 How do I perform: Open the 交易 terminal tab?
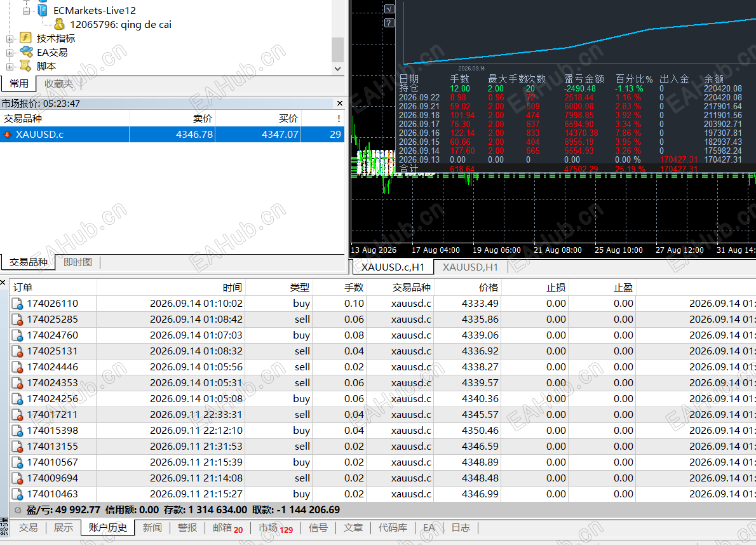[29, 528]
